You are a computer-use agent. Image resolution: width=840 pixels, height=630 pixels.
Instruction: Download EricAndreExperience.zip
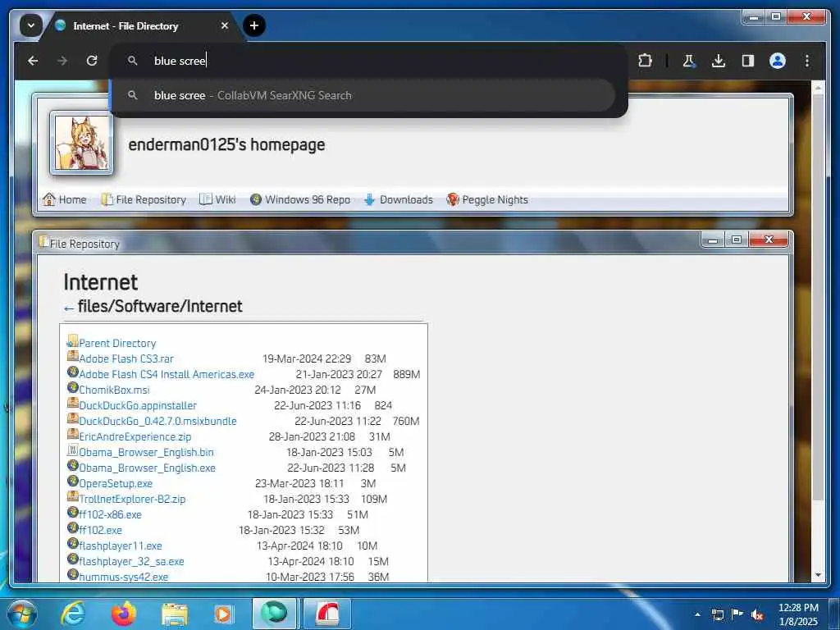click(x=135, y=436)
